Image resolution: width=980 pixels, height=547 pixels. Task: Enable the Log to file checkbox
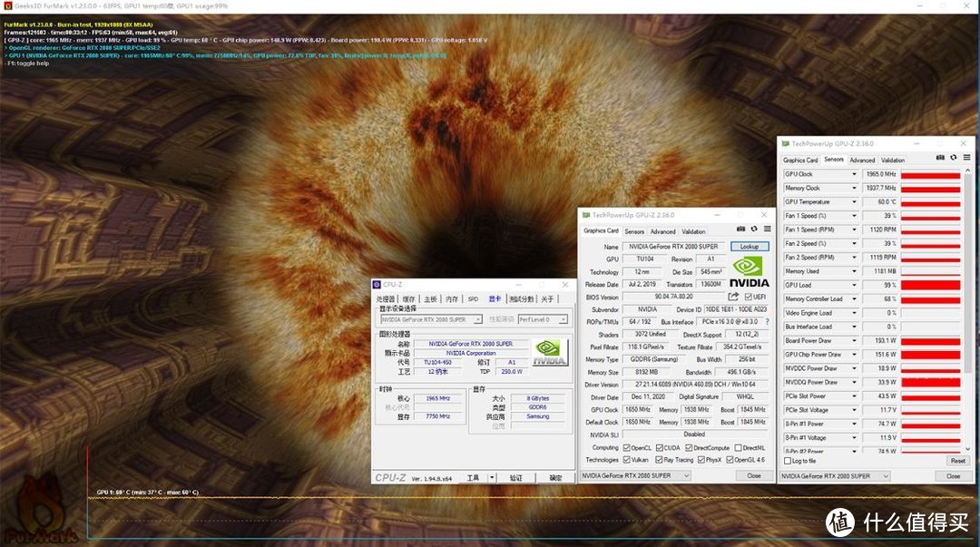pos(786,461)
